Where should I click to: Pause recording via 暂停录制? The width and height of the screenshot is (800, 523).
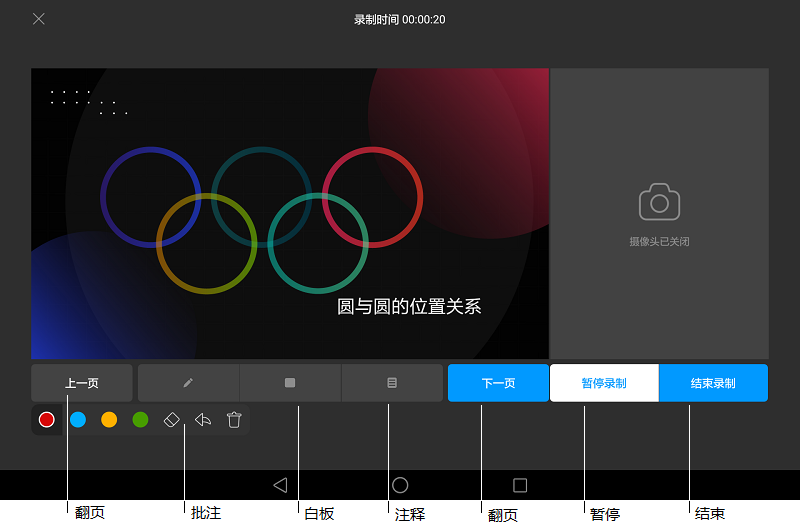604,383
